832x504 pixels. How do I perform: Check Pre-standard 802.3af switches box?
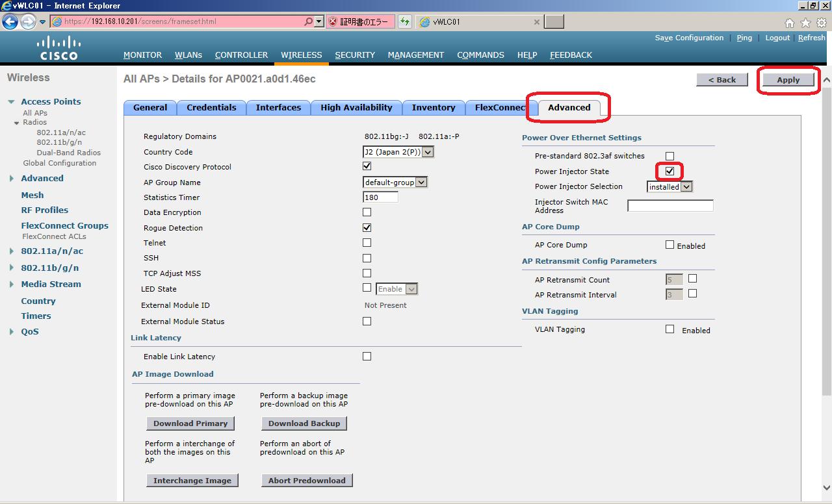(x=669, y=156)
